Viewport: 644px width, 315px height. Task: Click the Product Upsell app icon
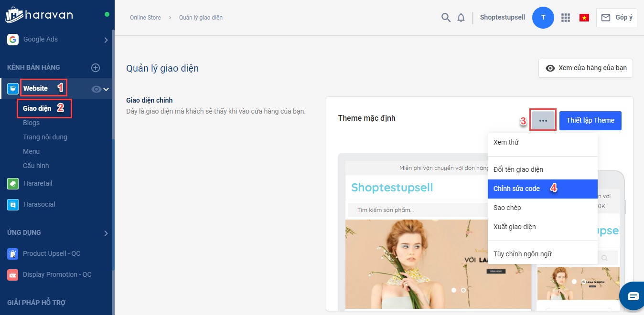(x=13, y=253)
